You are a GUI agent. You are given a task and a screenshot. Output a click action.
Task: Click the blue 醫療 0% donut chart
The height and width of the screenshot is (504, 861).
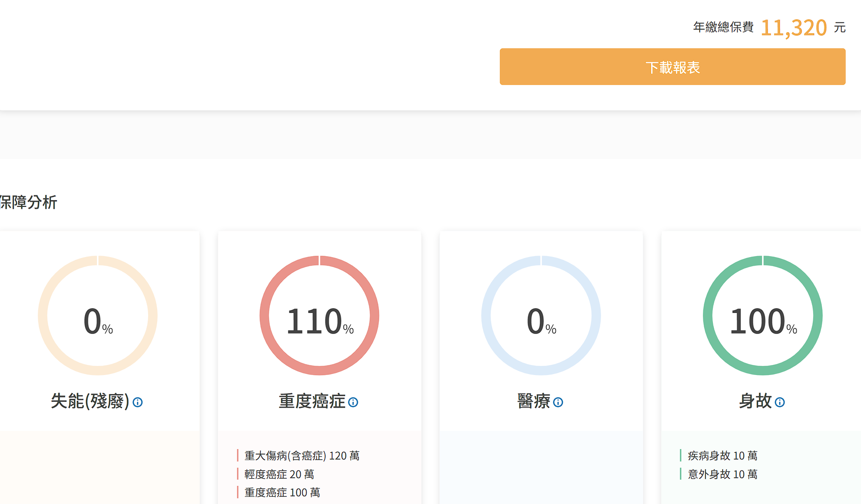pos(541,316)
